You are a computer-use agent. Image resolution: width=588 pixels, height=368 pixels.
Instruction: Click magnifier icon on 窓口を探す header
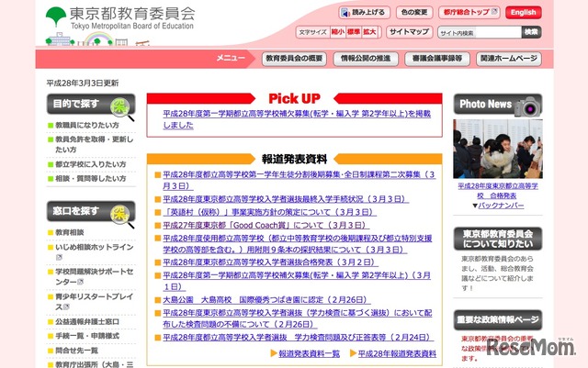tap(122, 215)
